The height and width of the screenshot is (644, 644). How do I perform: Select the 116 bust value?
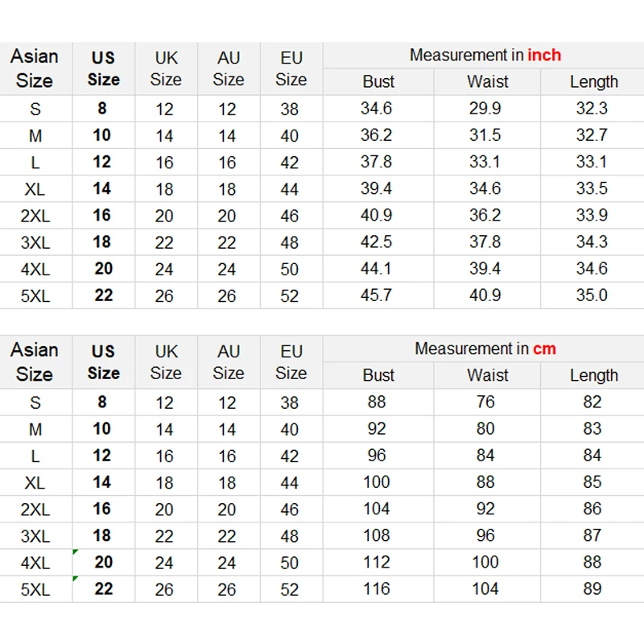(377, 589)
